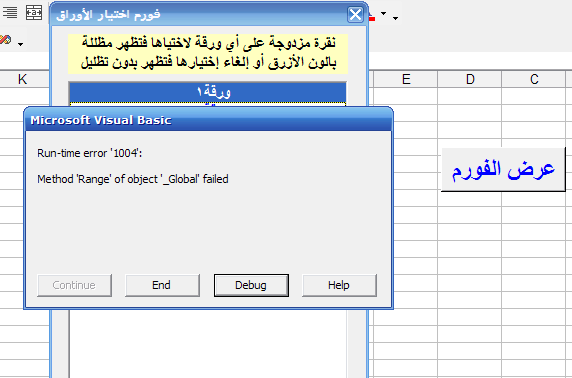572x378 pixels.
Task: Click Help in the run-time error dialog
Action: click(339, 285)
